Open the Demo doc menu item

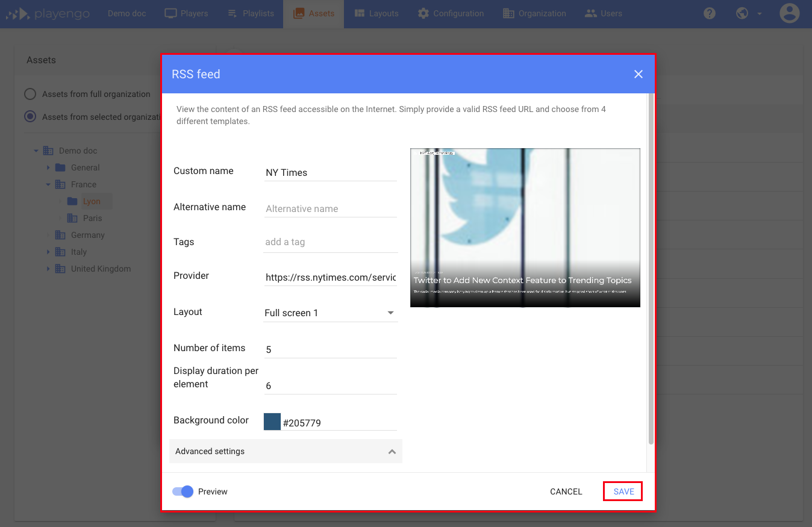127,13
